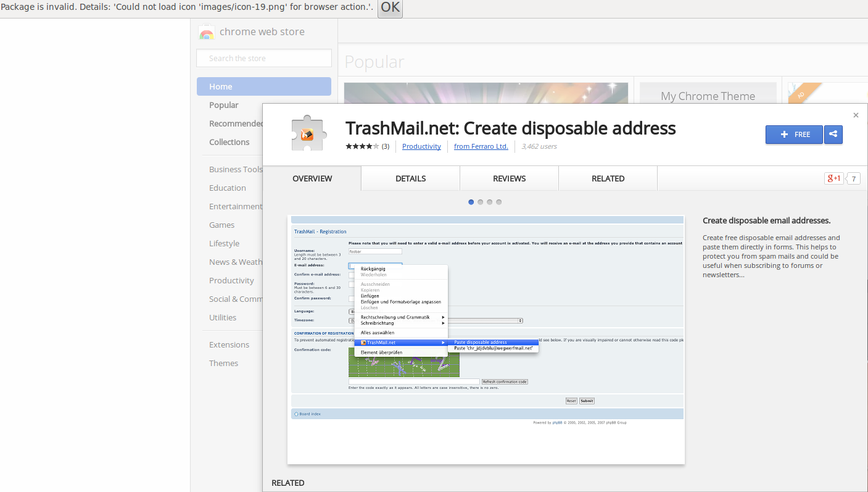Click the Create disposable email addresses heading
Image resolution: width=868 pixels, height=492 pixels.
[767, 220]
